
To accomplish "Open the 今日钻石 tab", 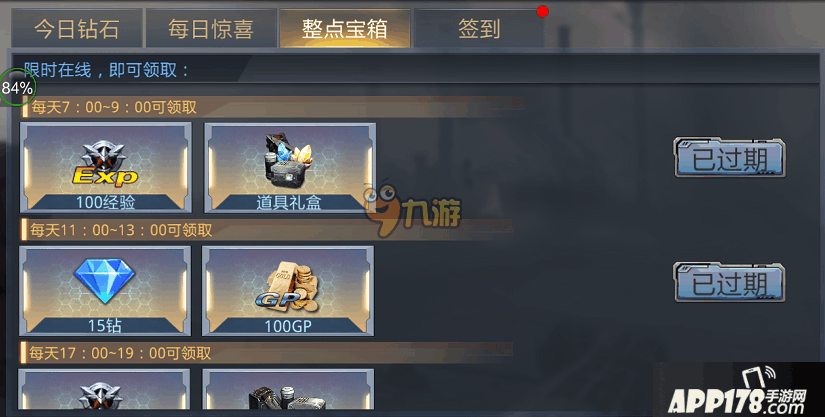I will tap(77, 28).
